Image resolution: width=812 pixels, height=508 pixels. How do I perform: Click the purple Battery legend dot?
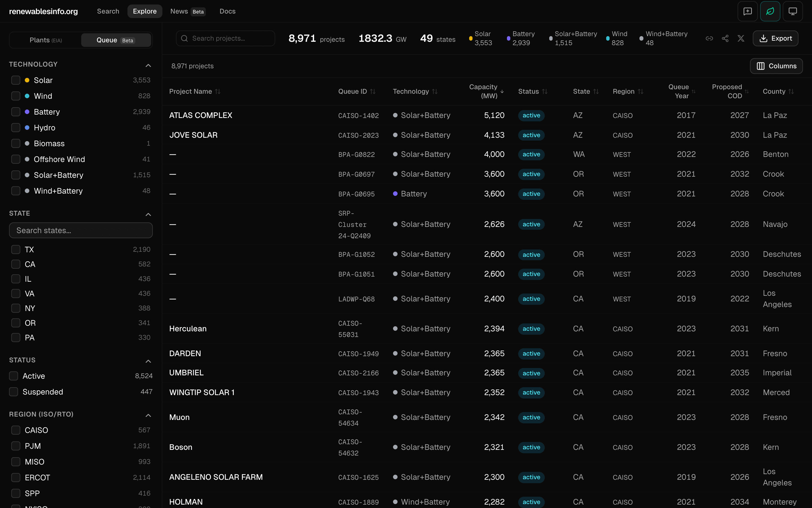508,38
